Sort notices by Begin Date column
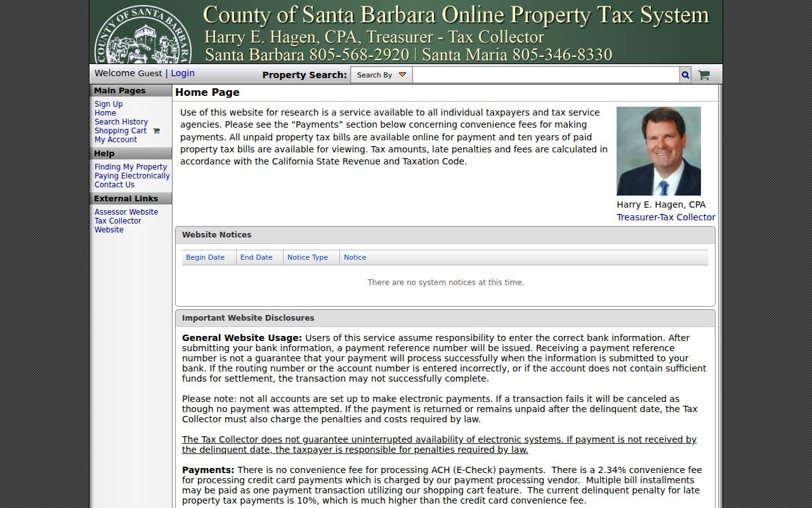Screen dimensions: 812x508 tap(205, 257)
